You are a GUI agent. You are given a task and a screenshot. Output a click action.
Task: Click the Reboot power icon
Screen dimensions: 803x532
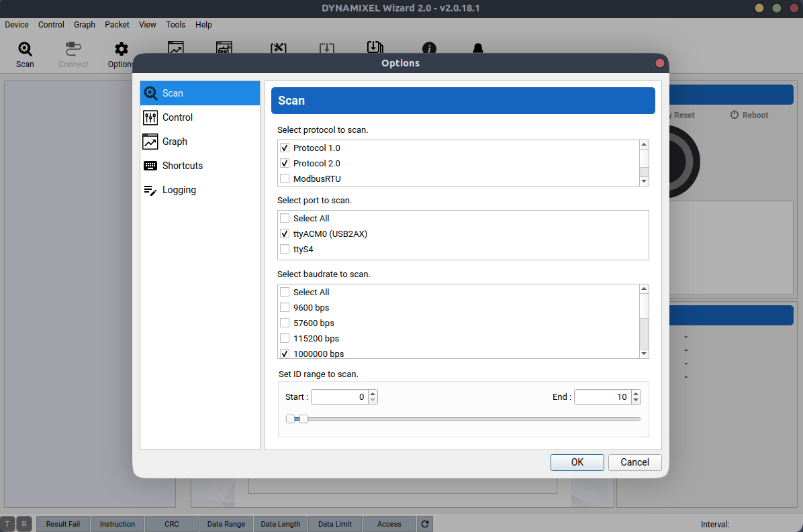(735, 115)
